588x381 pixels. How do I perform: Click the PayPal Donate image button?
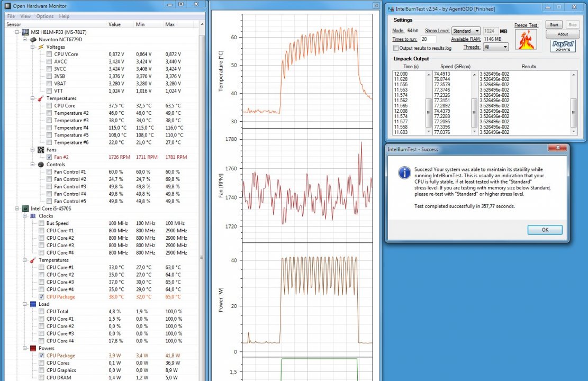[x=563, y=46]
